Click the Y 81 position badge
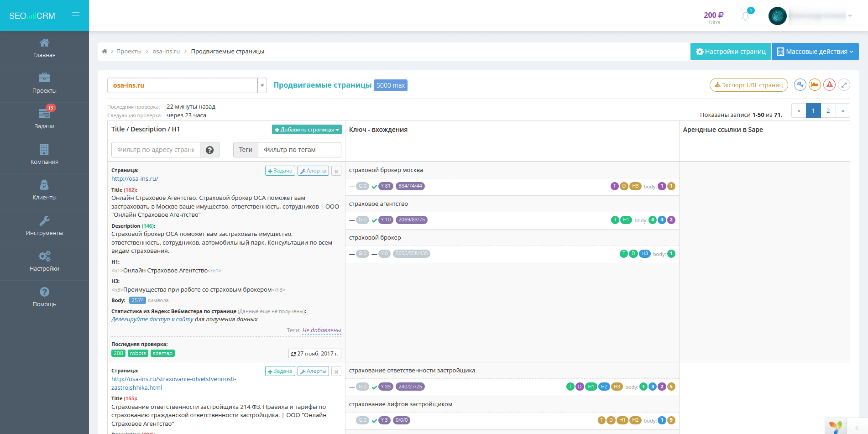 386,186
